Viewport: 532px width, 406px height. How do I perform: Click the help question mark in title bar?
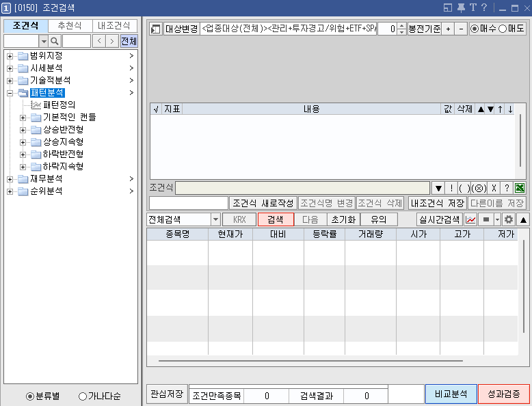pyautogui.click(x=484, y=8)
